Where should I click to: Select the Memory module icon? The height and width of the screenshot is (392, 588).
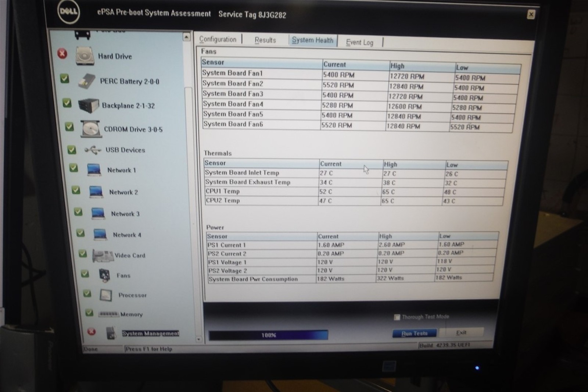108,314
